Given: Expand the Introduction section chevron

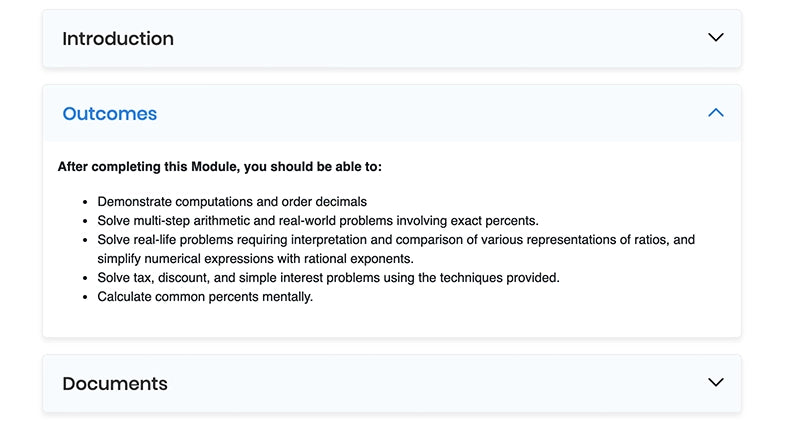Looking at the screenshot, I should pos(715,38).
